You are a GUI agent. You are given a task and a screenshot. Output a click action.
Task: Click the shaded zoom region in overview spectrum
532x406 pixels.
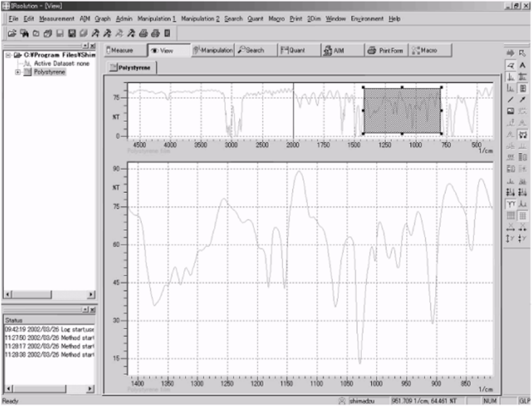(x=402, y=110)
